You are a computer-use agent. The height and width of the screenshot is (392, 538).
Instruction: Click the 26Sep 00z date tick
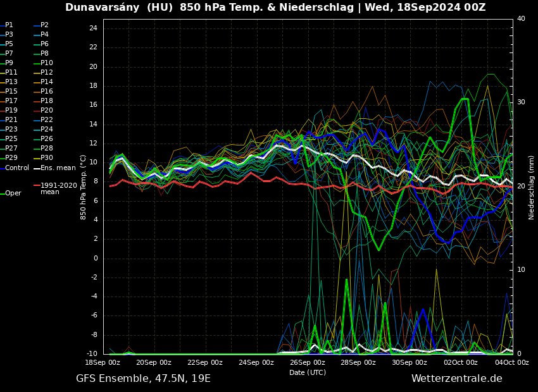(x=308, y=363)
